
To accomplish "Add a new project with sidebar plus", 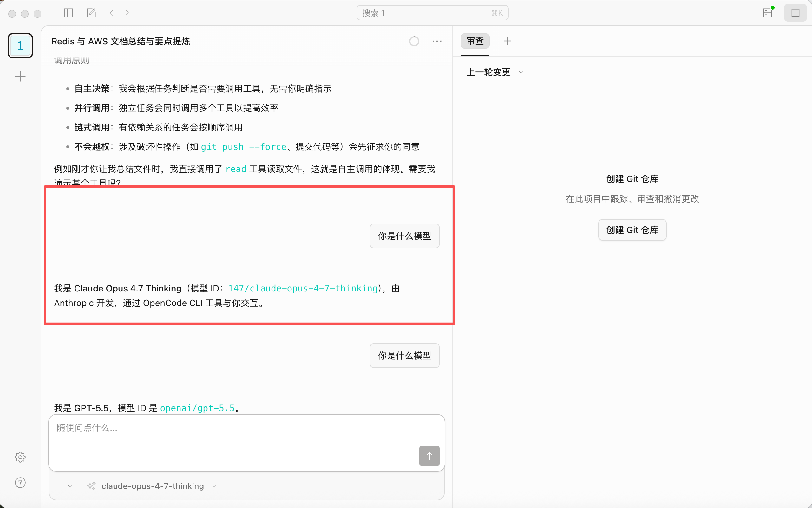I will click(20, 76).
